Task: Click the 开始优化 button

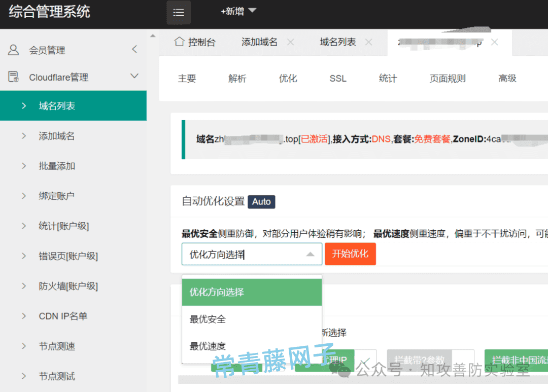Action: (350, 254)
